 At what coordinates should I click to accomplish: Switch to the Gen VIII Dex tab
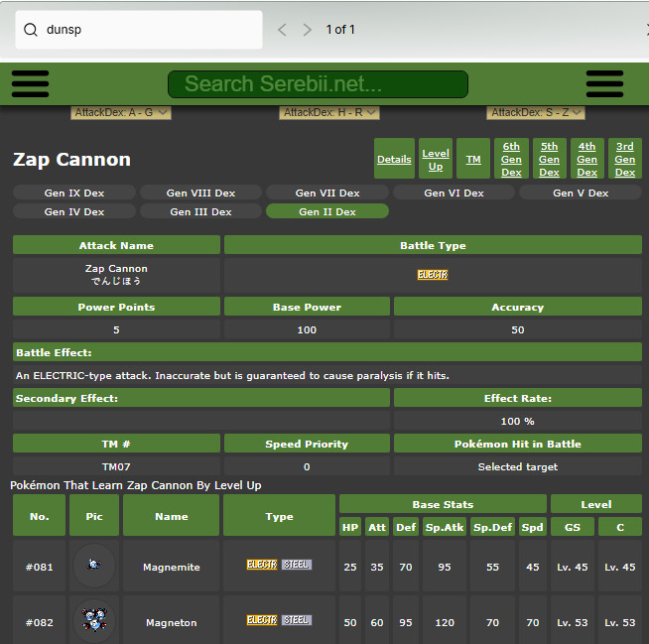(200, 193)
